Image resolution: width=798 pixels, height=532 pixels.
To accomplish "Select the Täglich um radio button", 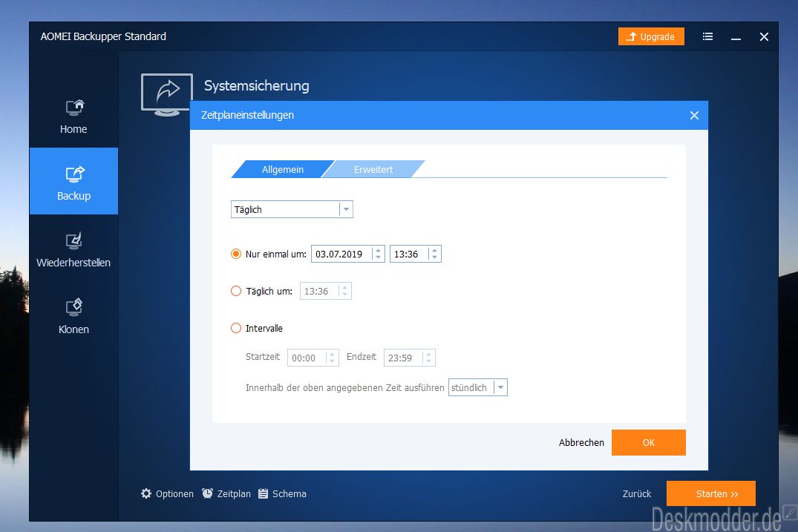I will [235, 291].
